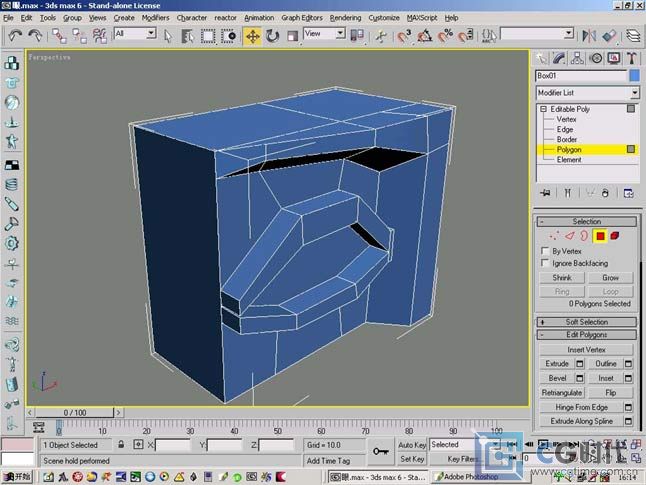Viewport: 646px width, 485px height.
Task: Collapse the Editable Poly tree node
Action: pos(544,108)
